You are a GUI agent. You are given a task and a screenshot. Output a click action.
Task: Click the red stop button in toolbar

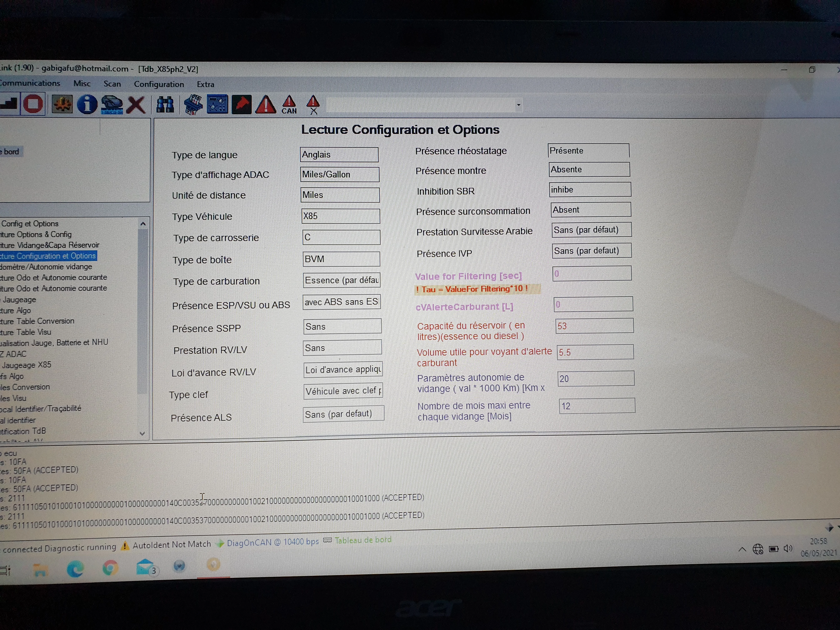coord(33,104)
